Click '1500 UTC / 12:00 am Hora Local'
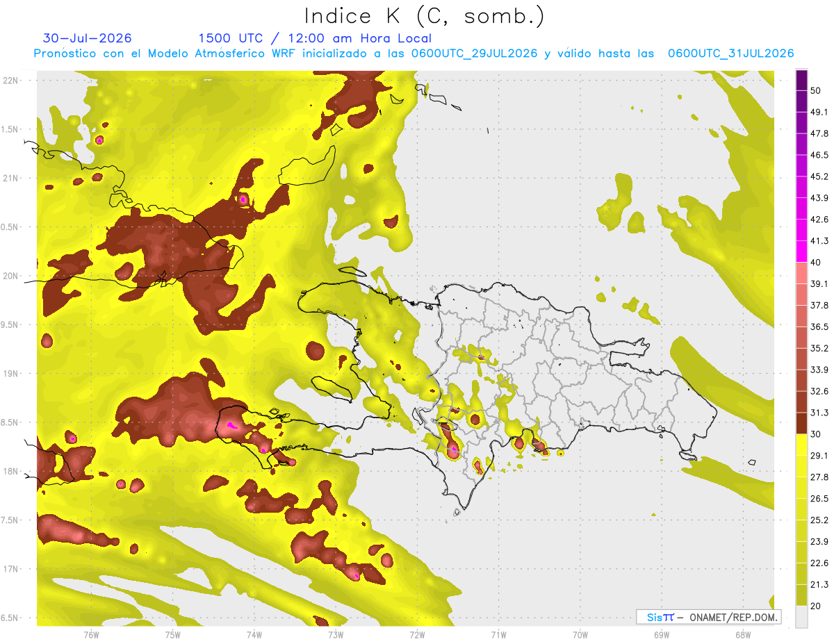The width and height of the screenshot is (834, 644). 315,38
